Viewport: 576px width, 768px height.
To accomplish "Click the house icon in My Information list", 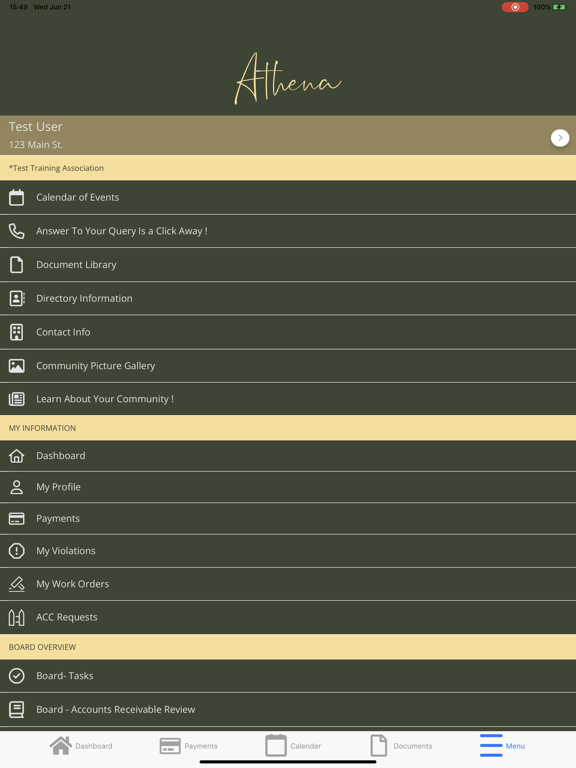I will coord(17,456).
